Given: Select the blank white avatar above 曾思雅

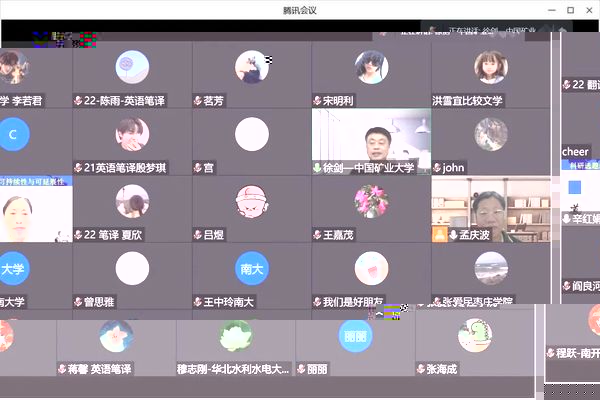Looking at the screenshot, I should 132,268.
